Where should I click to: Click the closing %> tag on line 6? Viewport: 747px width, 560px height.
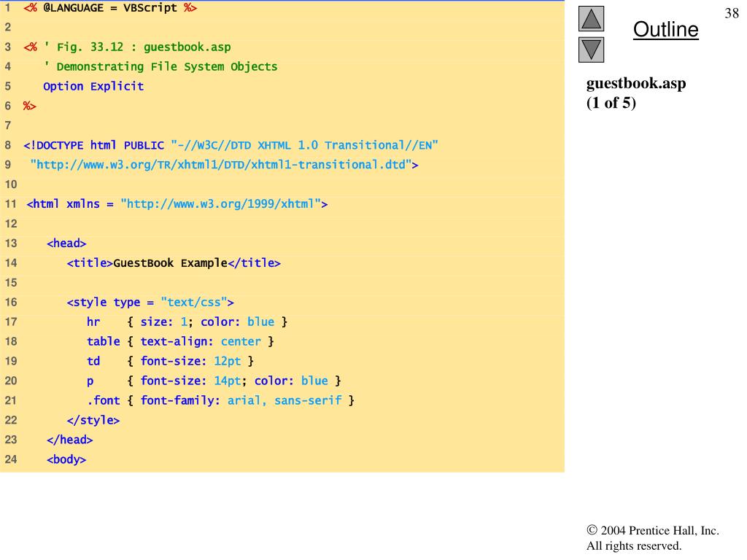coord(29,106)
